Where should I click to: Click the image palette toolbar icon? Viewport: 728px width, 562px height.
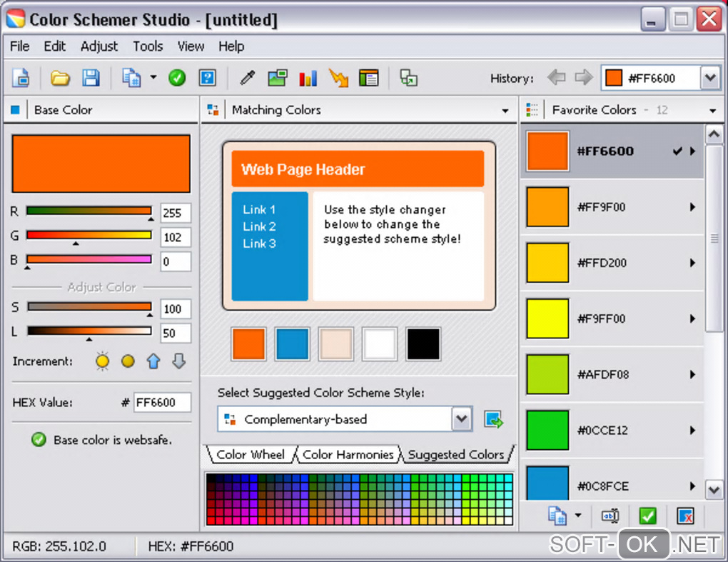click(x=278, y=78)
